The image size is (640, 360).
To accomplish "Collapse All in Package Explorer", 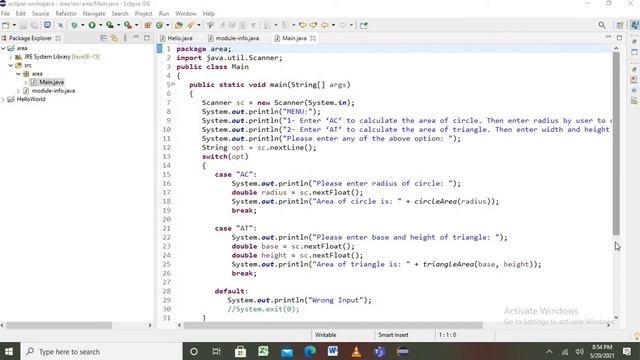I will 104,38.
